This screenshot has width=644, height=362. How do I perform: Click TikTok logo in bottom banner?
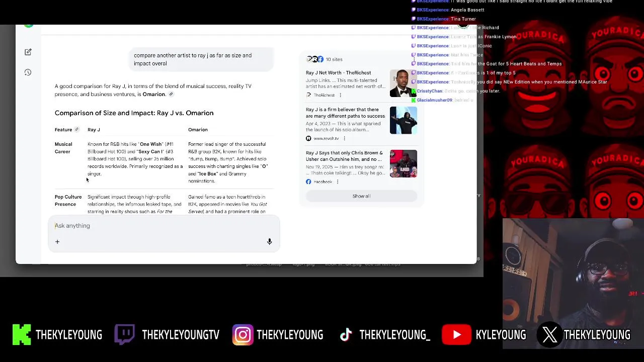[x=346, y=335]
